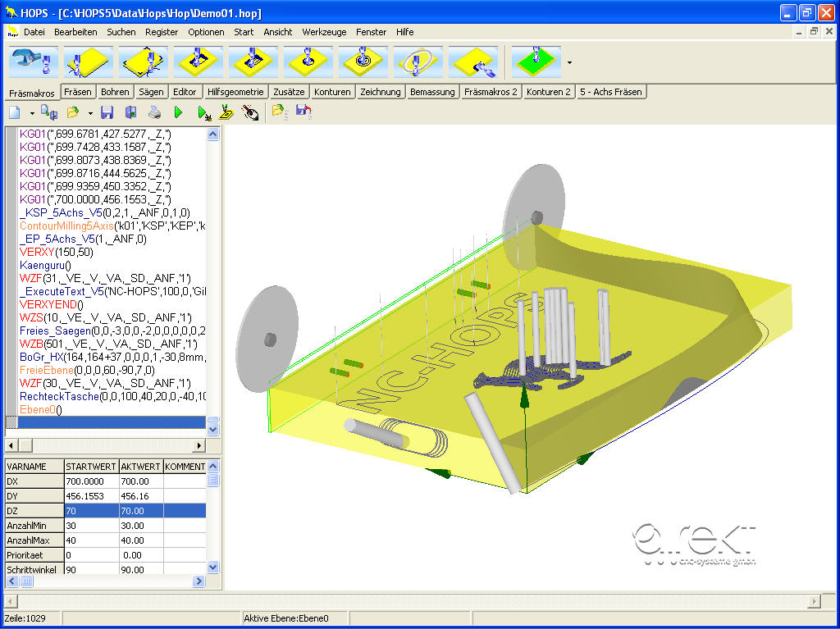
Task: Open the Bearbeiten menu
Action: 75,32
